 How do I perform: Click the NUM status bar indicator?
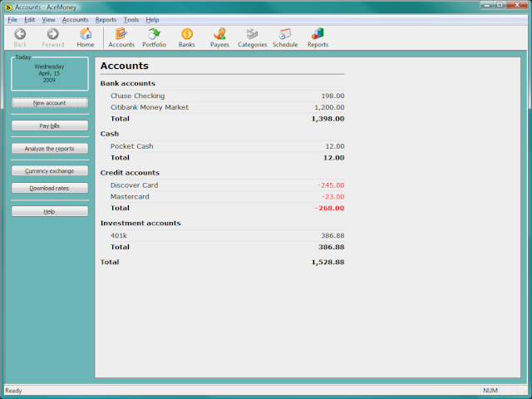click(x=490, y=391)
